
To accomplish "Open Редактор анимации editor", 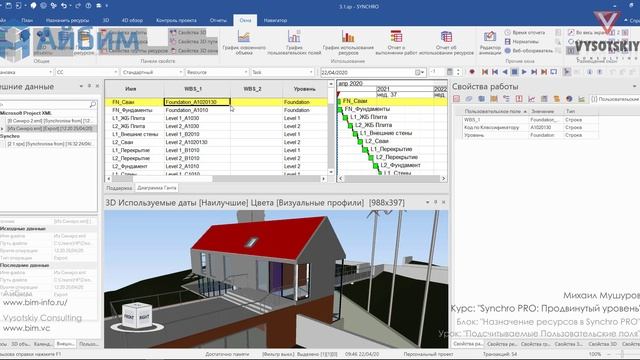I will pos(489,42).
